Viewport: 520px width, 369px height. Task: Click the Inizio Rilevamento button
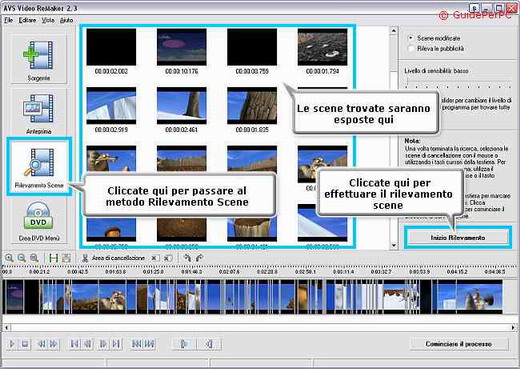coord(458,238)
